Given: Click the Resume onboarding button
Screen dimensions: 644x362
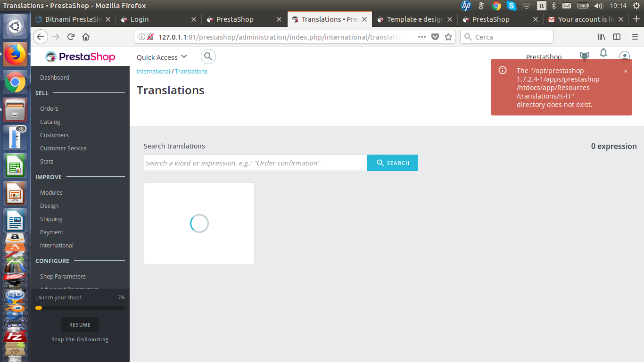Looking at the screenshot, I should pyautogui.click(x=80, y=325).
